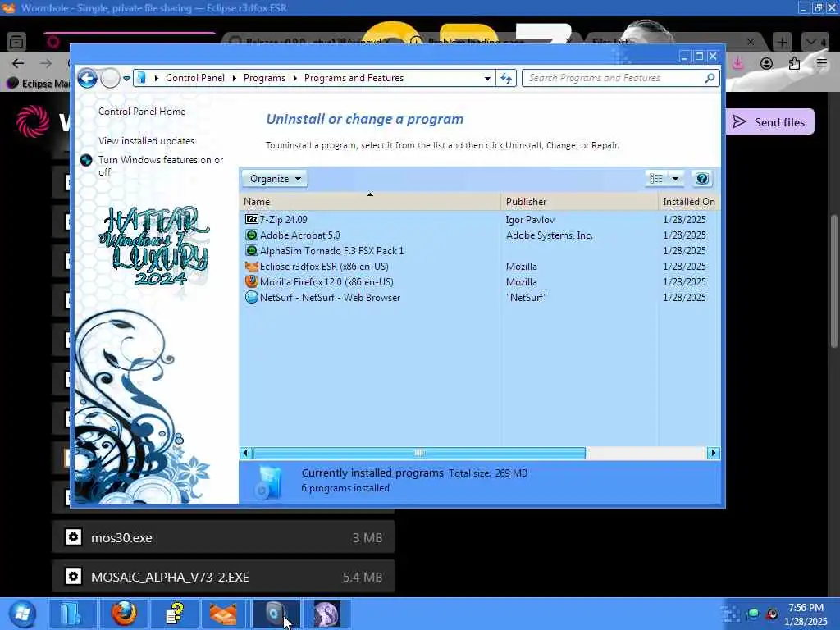Screen dimensions: 840x630
Task: Open Firefox from the taskbar
Action: coord(125,614)
